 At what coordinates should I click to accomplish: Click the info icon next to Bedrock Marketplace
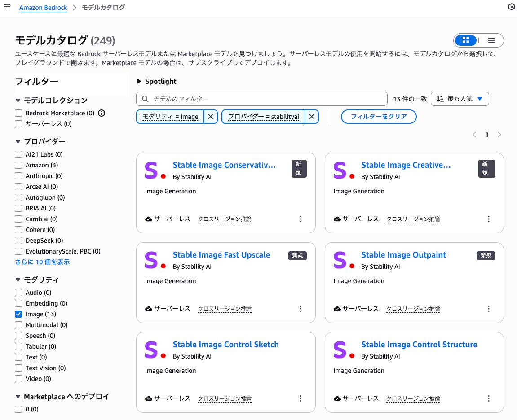click(x=101, y=113)
